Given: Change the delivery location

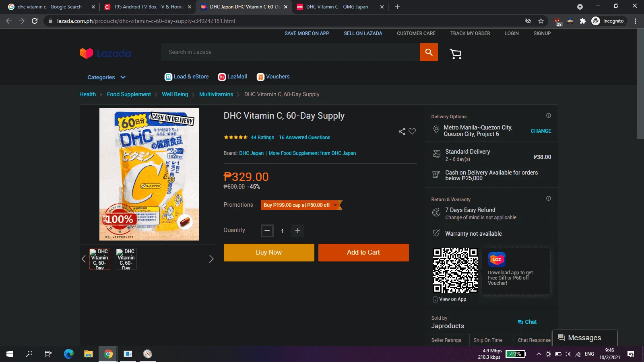Looking at the screenshot, I should [541, 131].
